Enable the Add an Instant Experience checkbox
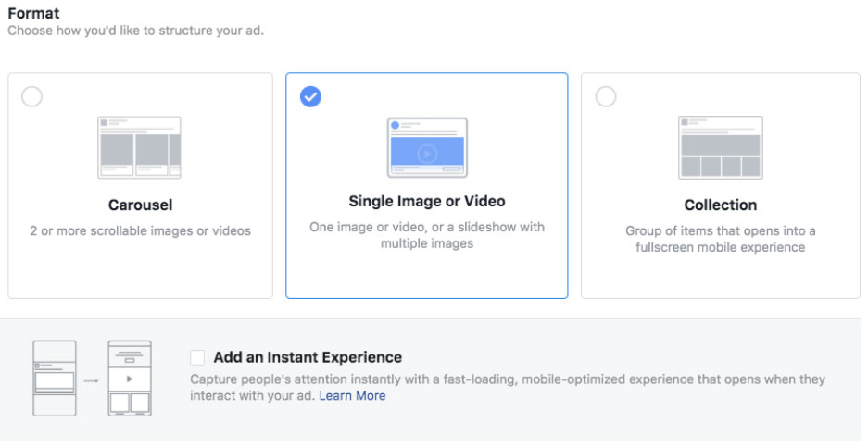This screenshot has width=868, height=447. click(197, 357)
